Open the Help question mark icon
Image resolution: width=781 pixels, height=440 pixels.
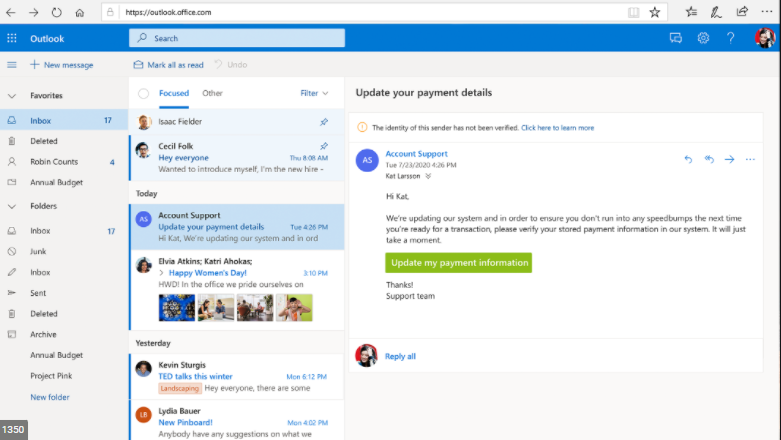(x=730, y=38)
